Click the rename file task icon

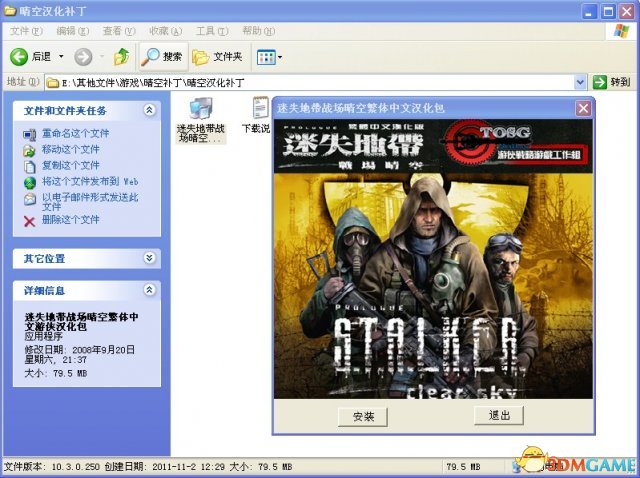pos(29,134)
